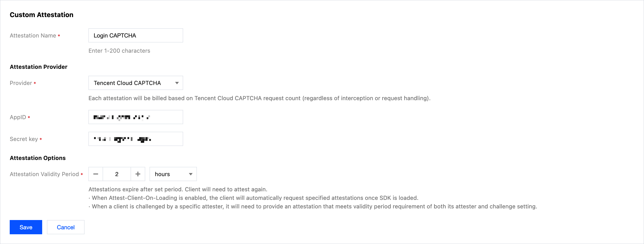Cancel the custom attestation form
The height and width of the screenshot is (244, 644).
click(x=65, y=227)
